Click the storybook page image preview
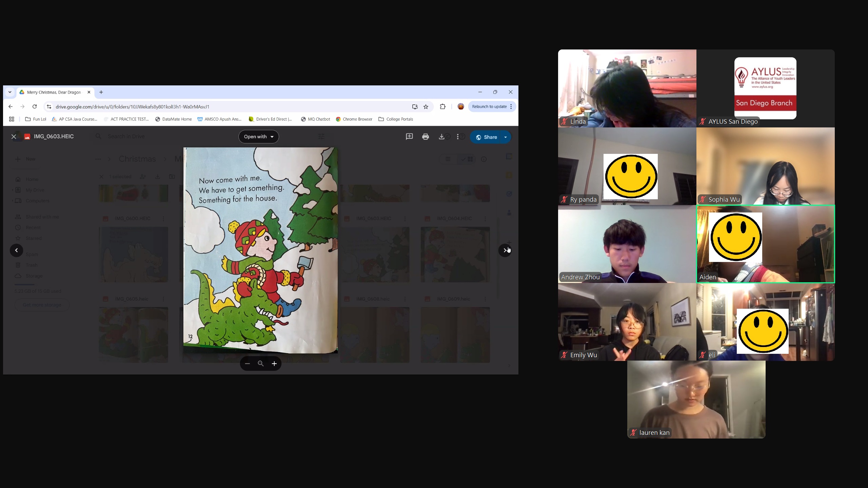 point(260,250)
